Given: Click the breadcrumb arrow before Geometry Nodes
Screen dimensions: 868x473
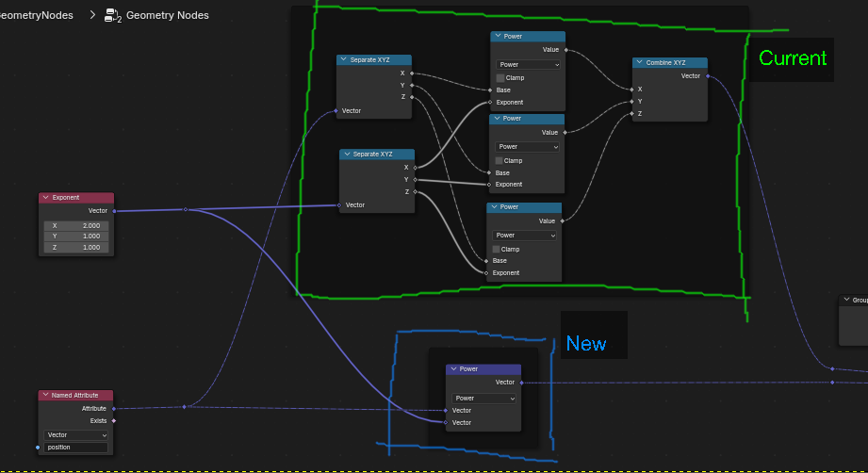Looking at the screenshot, I should [x=92, y=15].
